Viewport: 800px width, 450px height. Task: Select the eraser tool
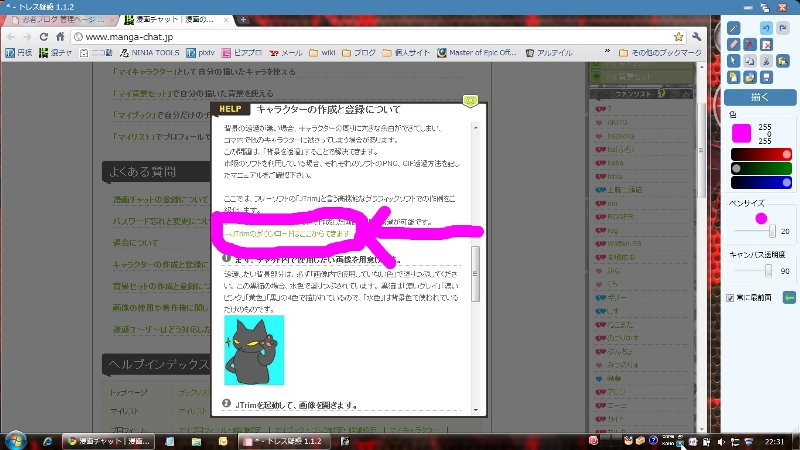pos(733,44)
